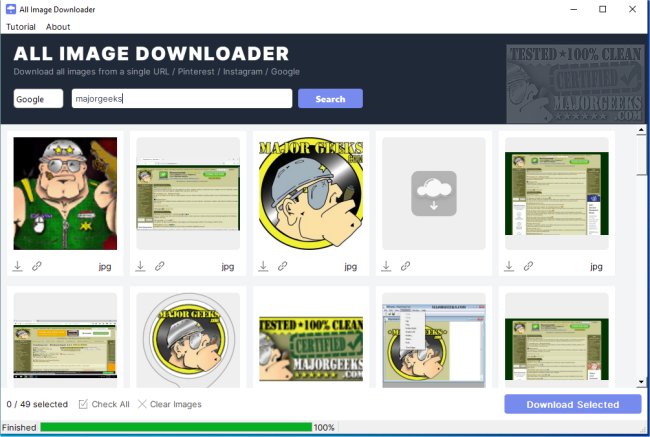Click the All Image Downloader app icon in title bar
This screenshot has height=437, width=650.
click(x=11, y=9)
